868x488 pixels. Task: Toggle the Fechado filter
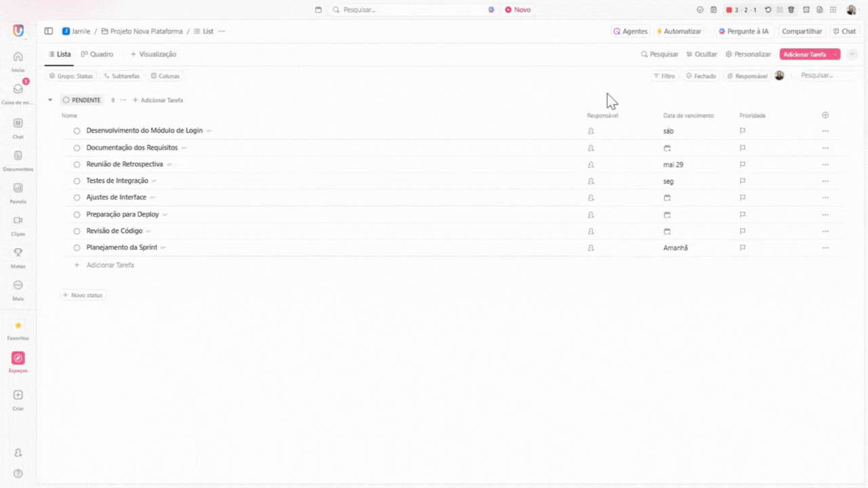[x=701, y=76]
